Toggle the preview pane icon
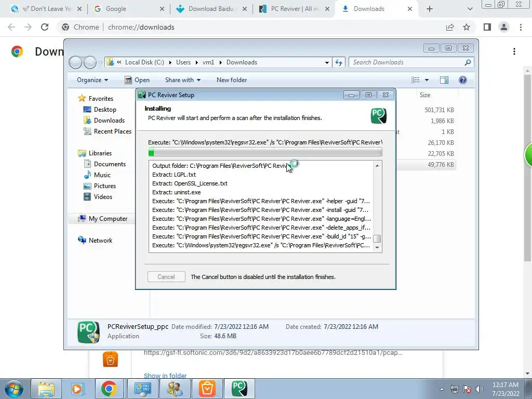532x399 pixels. point(444,79)
